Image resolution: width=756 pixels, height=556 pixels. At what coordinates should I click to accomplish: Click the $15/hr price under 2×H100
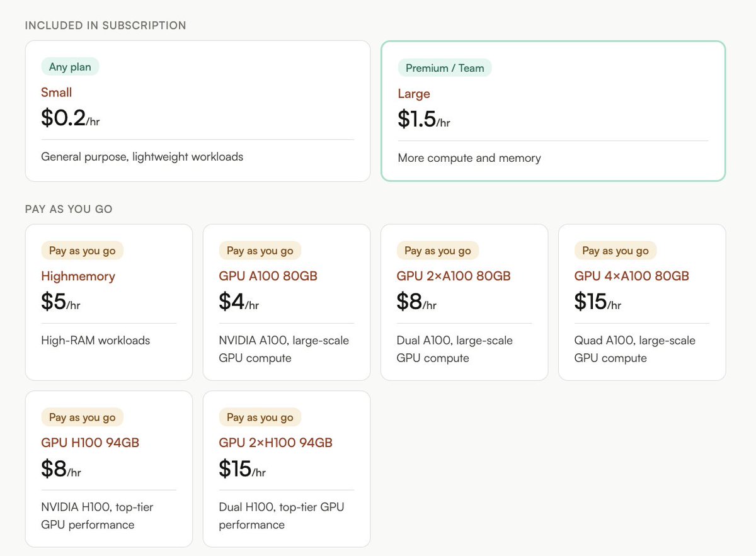click(243, 468)
